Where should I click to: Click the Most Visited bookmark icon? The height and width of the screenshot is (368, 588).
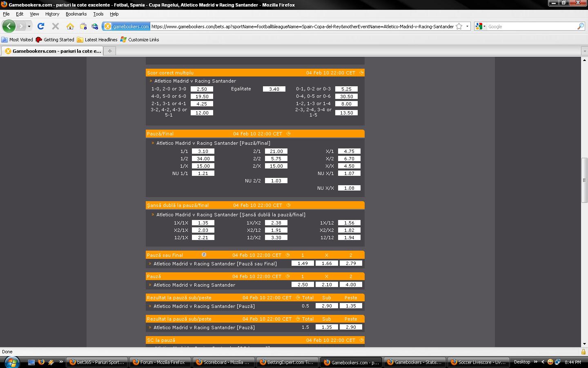tap(4, 40)
